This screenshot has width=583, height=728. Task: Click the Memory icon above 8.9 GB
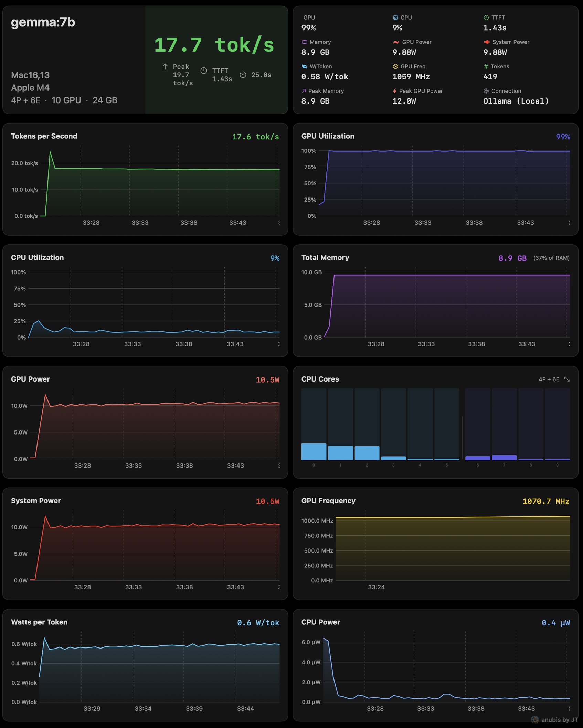[x=304, y=42]
